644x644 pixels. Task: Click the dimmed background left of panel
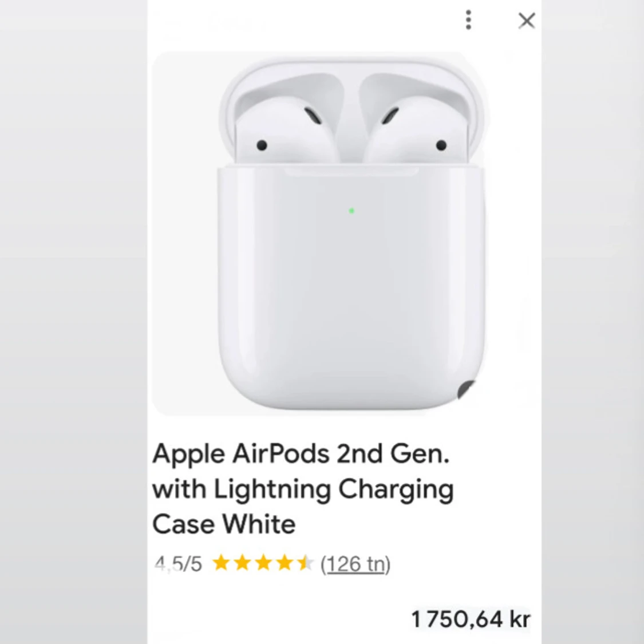coord(73,322)
